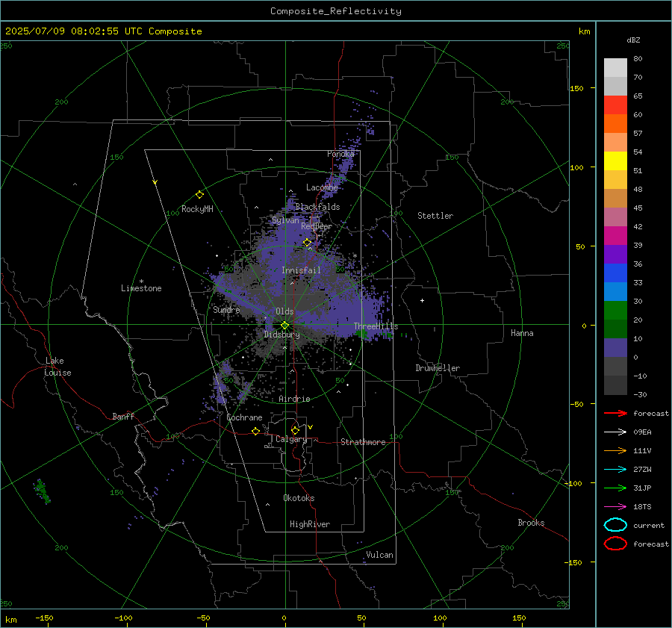Click the Stettler city label
The height and width of the screenshot is (628, 672).
[x=435, y=216]
